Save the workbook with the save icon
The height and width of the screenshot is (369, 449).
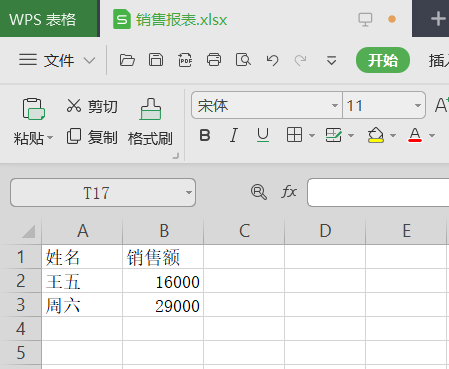(156, 60)
